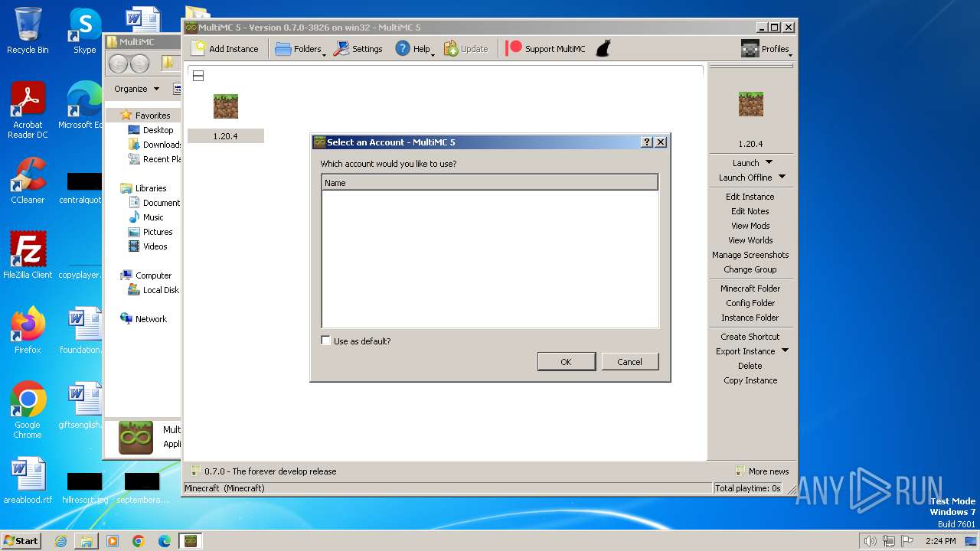Click the volume speaker tray icon

871,541
